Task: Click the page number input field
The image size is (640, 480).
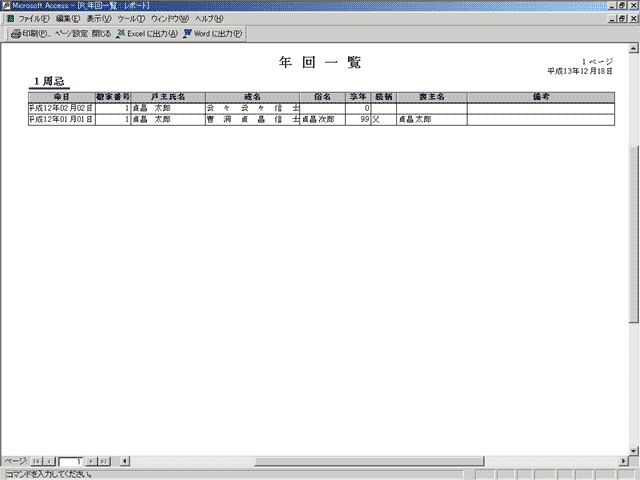Action: point(71,461)
